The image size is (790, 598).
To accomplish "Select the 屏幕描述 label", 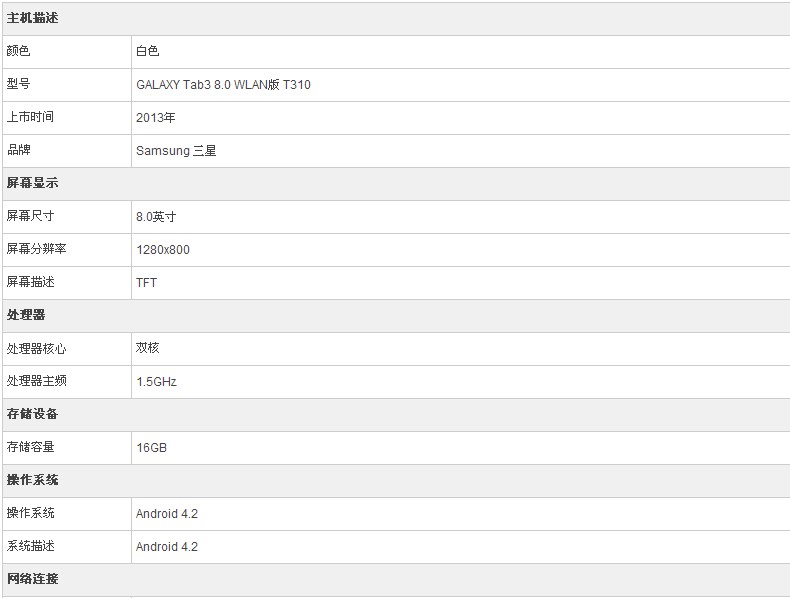I will [30, 282].
